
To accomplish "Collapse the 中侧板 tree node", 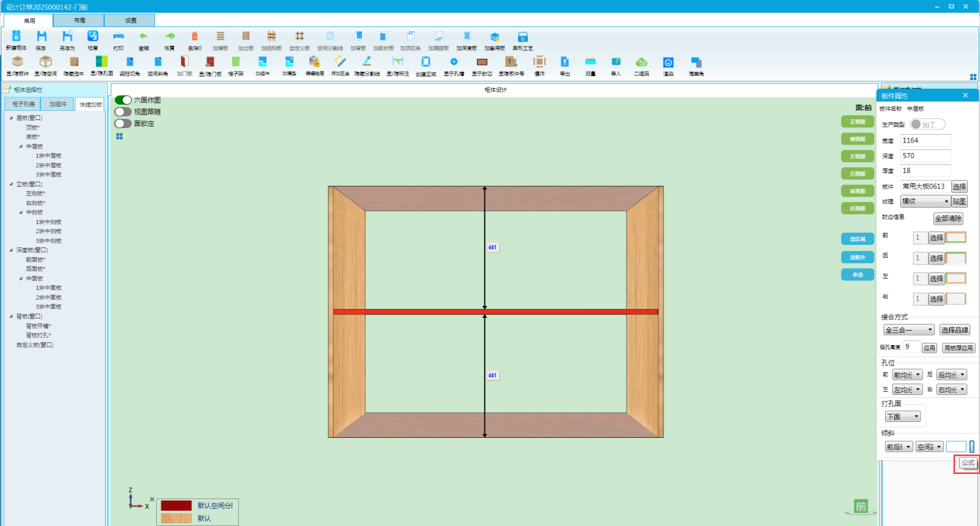I will pyautogui.click(x=21, y=212).
